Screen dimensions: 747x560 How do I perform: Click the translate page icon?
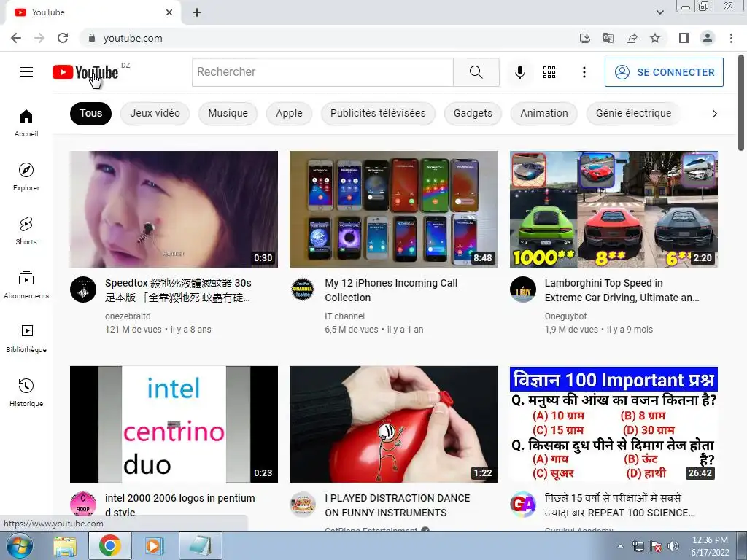608,38
